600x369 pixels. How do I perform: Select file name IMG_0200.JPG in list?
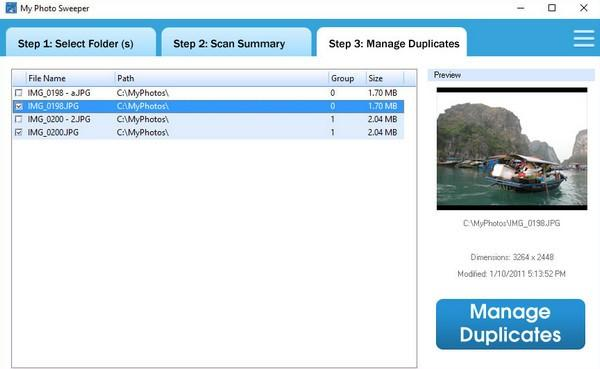(53, 132)
